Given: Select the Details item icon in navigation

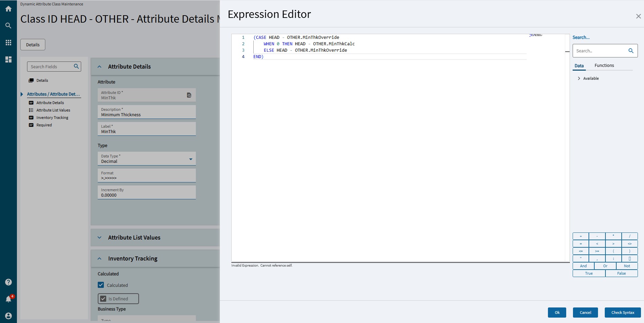Looking at the screenshot, I should [31, 80].
